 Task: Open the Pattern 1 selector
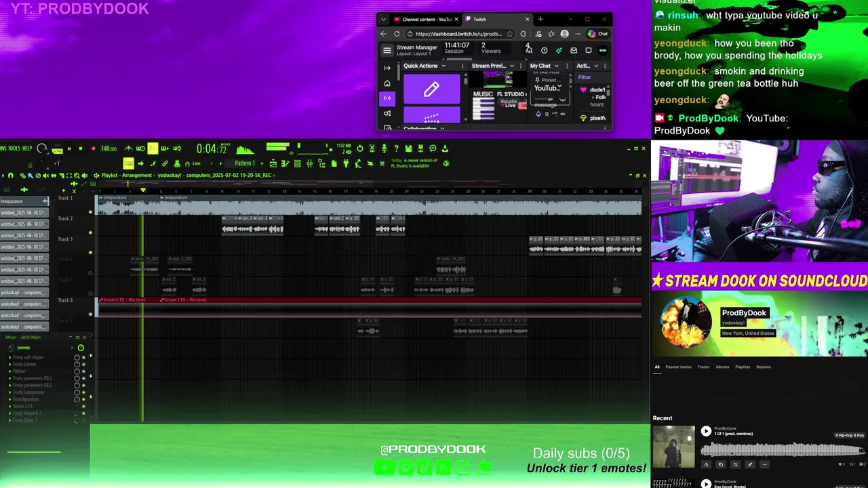pyautogui.click(x=245, y=163)
